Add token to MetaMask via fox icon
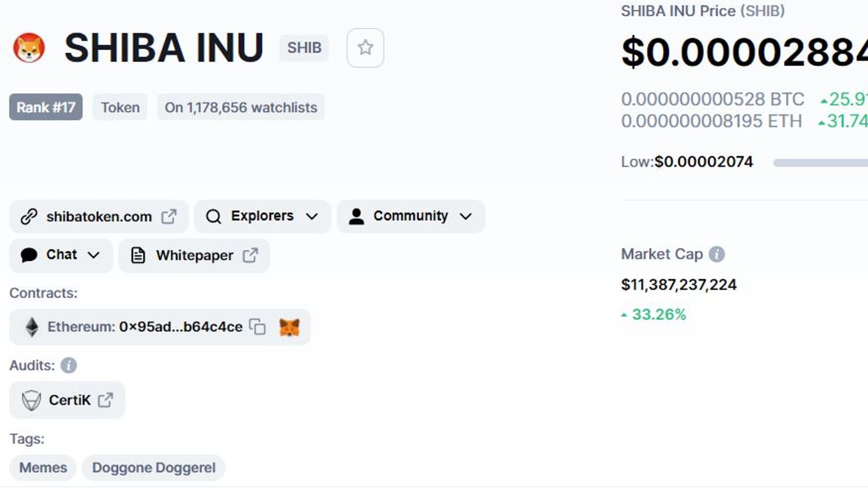This screenshot has width=868, height=488. [289, 327]
